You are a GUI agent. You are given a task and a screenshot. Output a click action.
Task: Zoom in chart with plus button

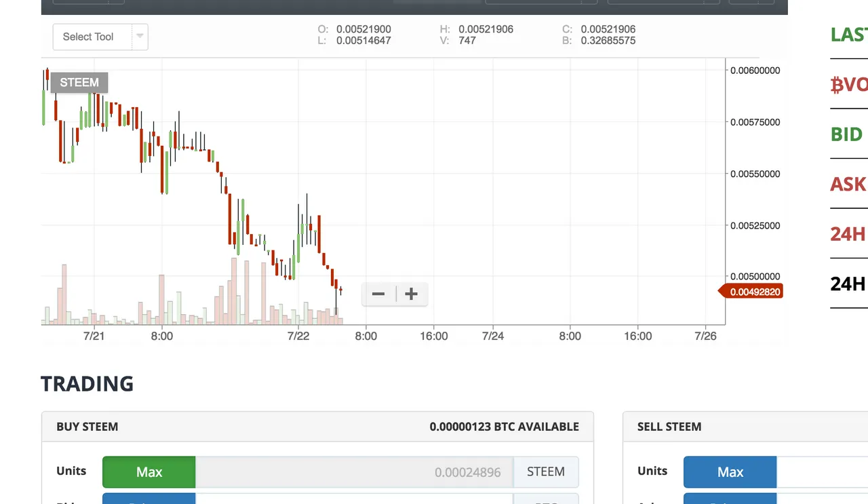411,294
